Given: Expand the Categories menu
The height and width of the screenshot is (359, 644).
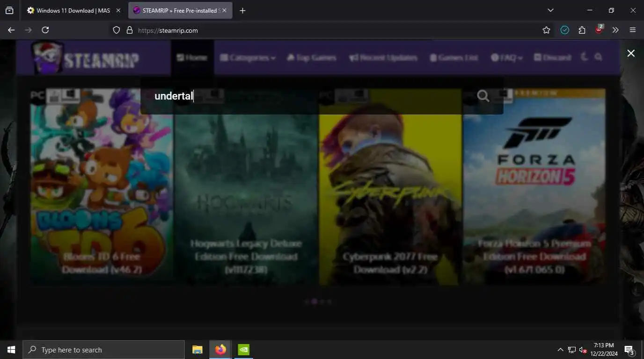Looking at the screenshot, I should click(x=248, y=57).
